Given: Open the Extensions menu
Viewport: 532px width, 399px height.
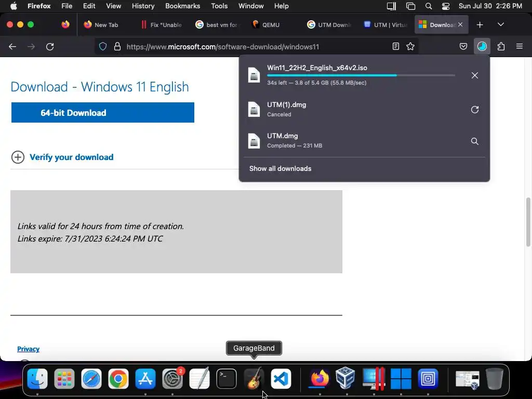Looking at the screenshot, I should [501, 46].
